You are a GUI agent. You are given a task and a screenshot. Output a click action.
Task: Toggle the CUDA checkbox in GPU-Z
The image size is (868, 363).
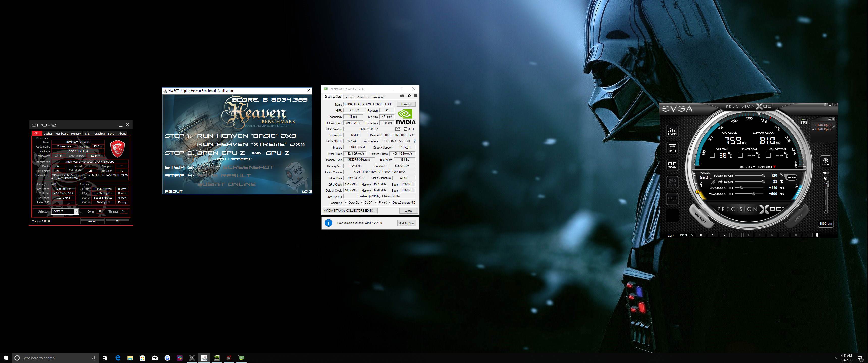click(363, 203)
